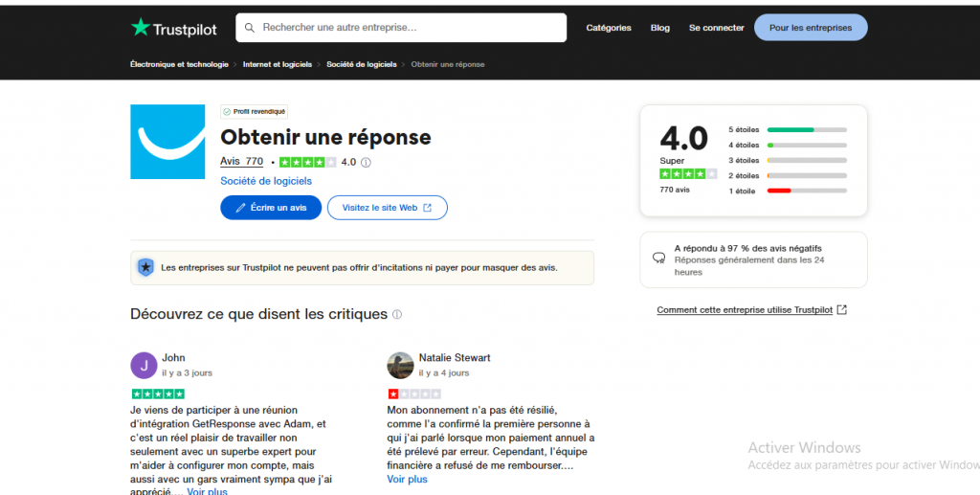This screenshot has width=980, height=495.
Task: Click Natalie Stewart's profile photo
Action: point(400,365)
